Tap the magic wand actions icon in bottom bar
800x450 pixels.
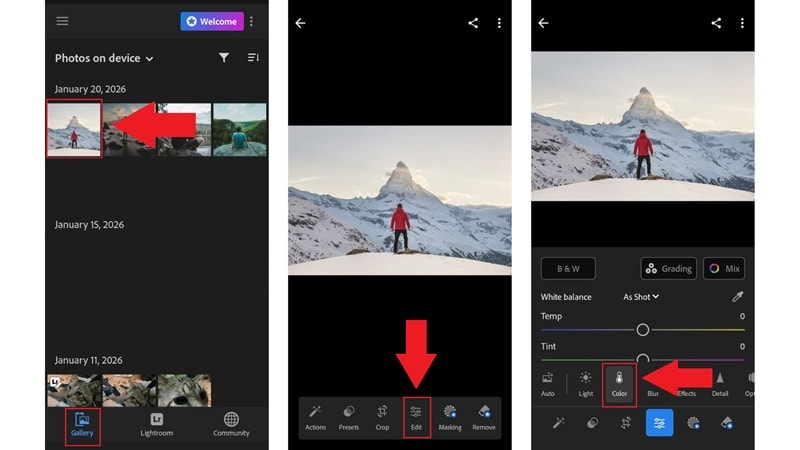pyautogui.click(x=559, y=422)
